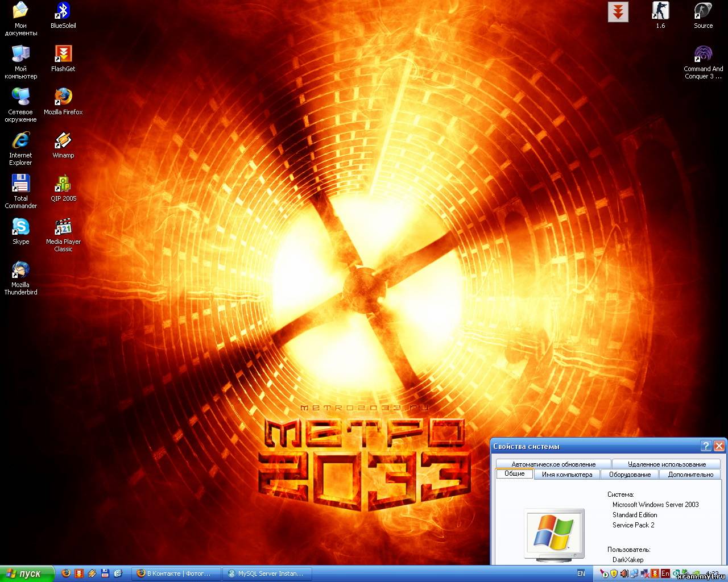Open the Мои документы desktop icon
Viewport: 728px width, 582px height.
point(20,18)
